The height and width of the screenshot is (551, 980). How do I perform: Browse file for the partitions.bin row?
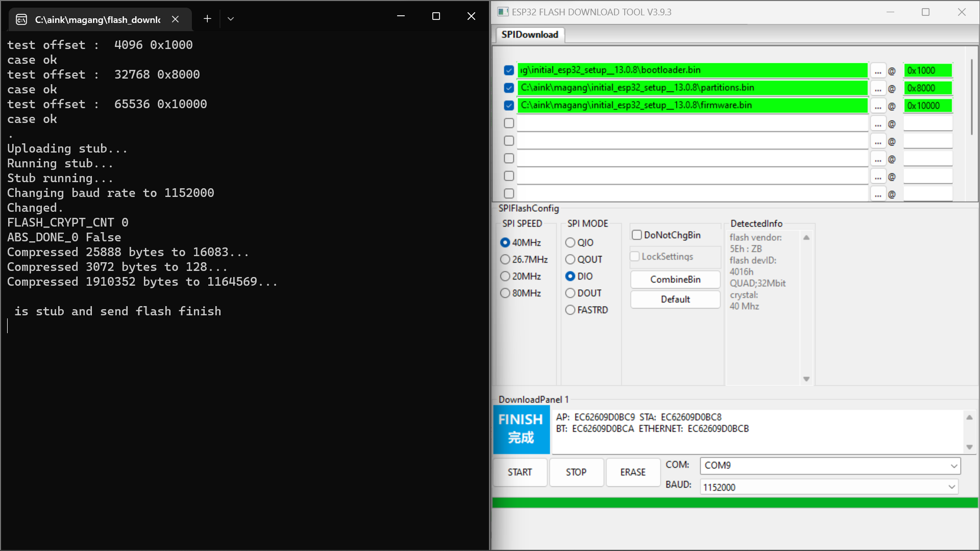point(878,88)
